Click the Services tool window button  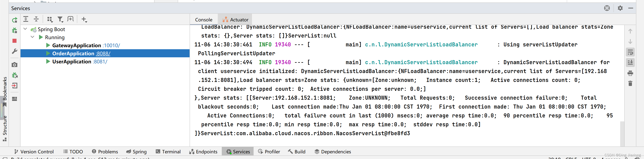(238, 152)
